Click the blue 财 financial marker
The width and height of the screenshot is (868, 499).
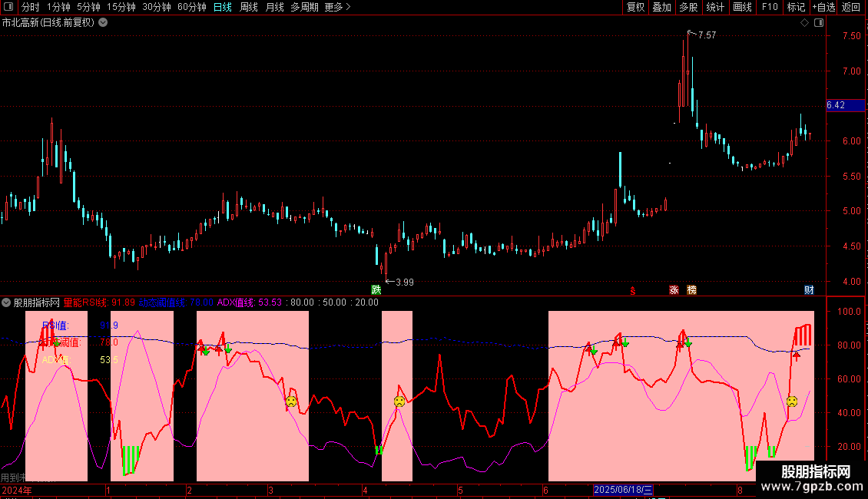tap(809, 290)
